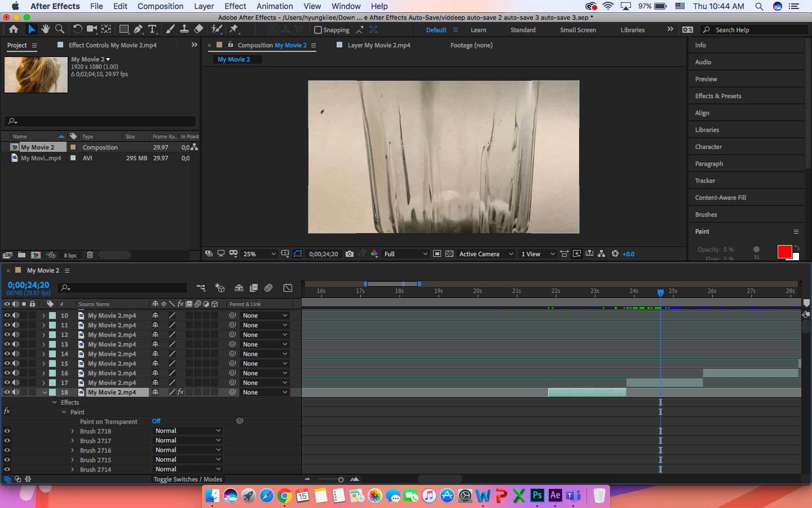Launch Photoshop from the Dock
The height and width of the screenshot is (508, 812).
(537, 496)
